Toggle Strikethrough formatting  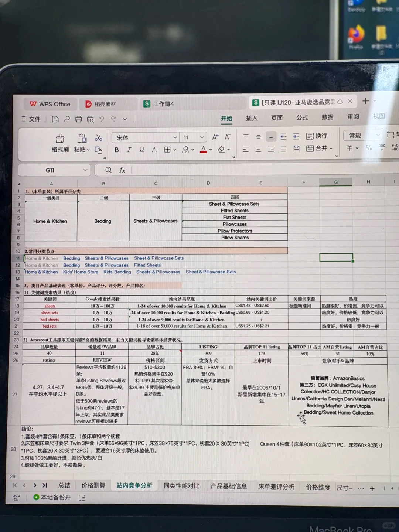pos(154,150)
